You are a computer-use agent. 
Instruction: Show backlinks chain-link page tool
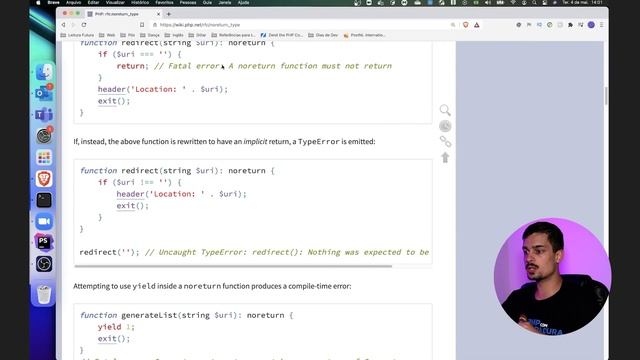[445, 142]
